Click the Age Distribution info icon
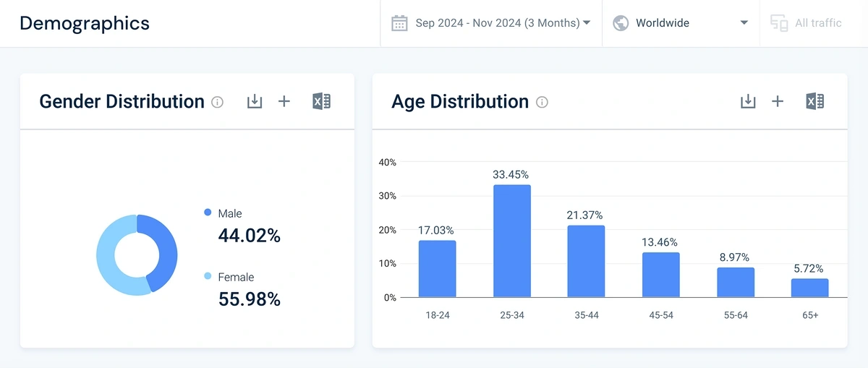This screenshot has height=368, width=868. click(542, 102)
